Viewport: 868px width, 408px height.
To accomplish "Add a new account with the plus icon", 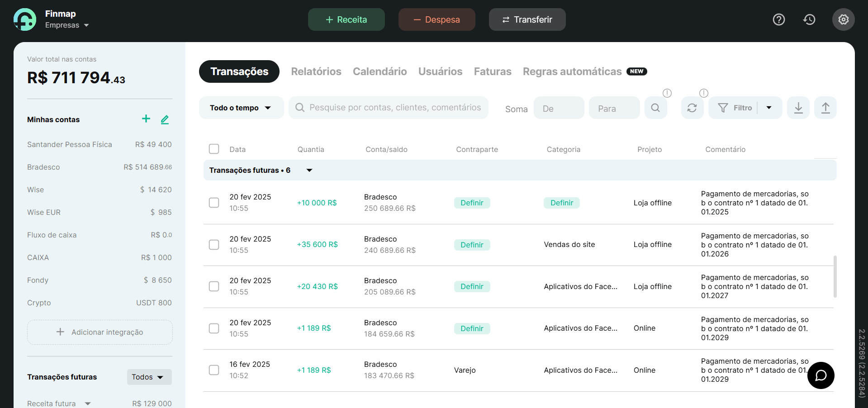I will [146, 119].
